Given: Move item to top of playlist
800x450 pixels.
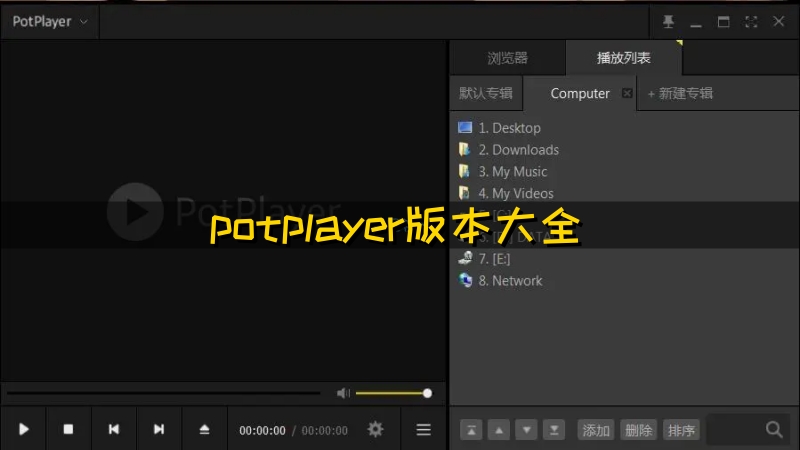Looking at the screenshot, I should [x=471, y=430].
